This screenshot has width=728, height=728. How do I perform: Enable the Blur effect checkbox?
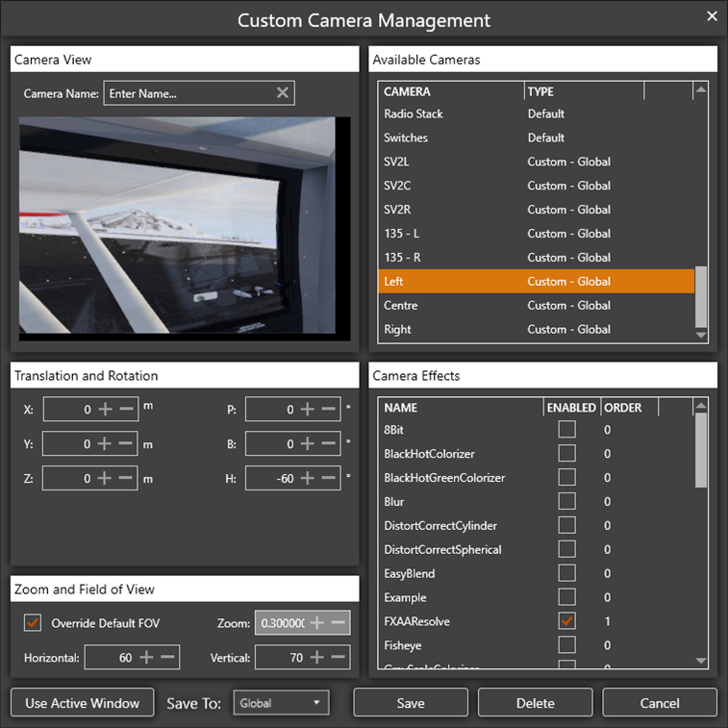(566, 501)
